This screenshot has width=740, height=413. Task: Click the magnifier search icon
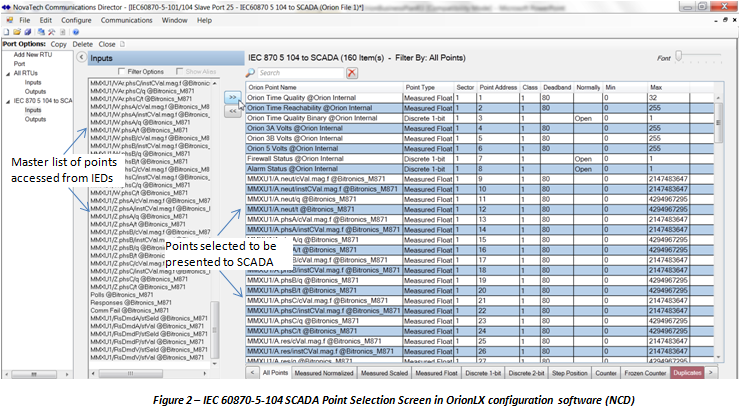coord(250,73)
